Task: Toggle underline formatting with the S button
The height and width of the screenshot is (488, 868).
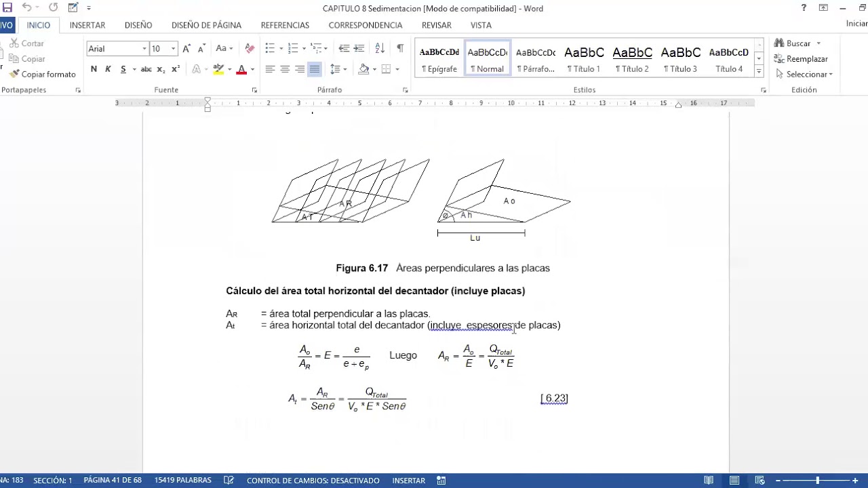Action: tap(123, 69)
